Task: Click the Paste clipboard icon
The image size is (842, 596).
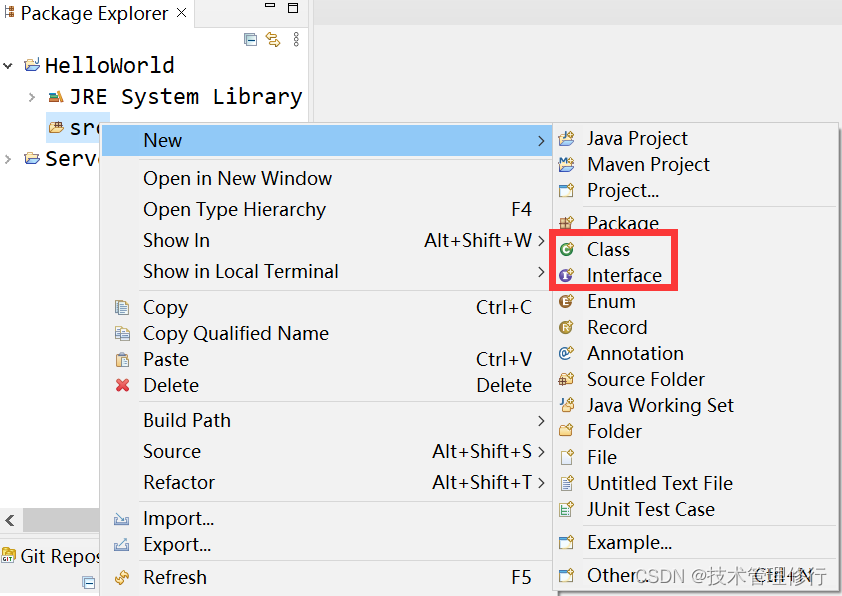Action: [122, 359]
